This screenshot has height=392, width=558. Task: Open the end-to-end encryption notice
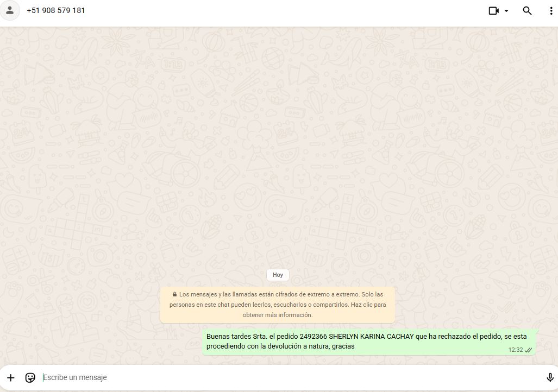pyautogui.click(x=278, y=305)
